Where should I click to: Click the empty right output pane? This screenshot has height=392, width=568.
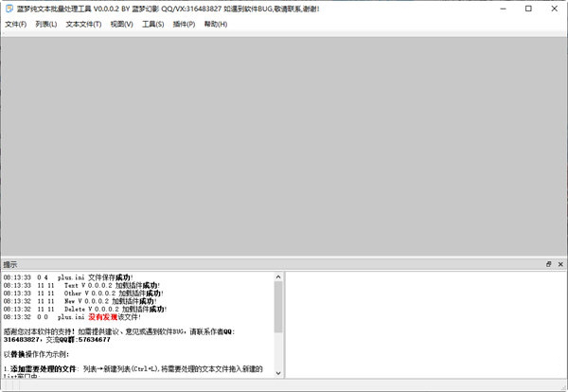pos(426,325)
